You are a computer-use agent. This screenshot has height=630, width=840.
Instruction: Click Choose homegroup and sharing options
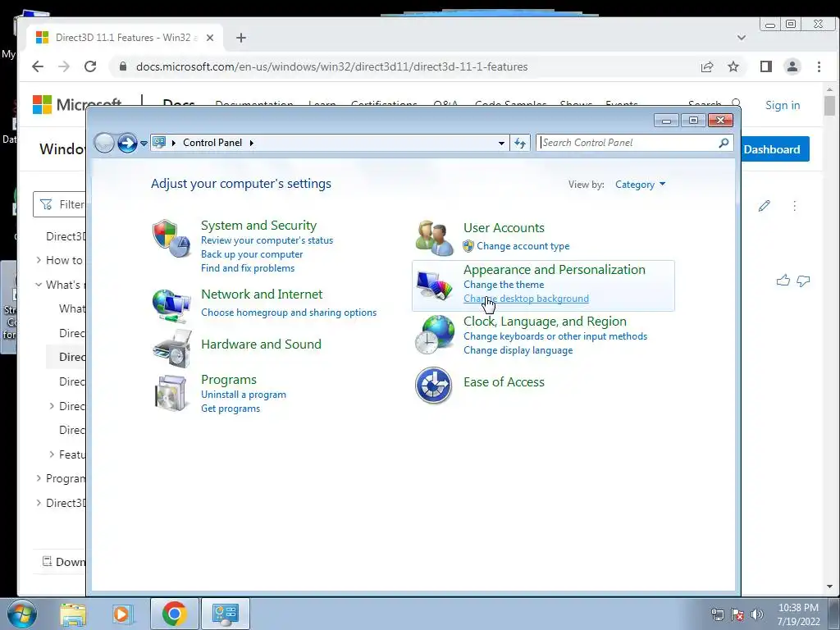(x=289, y=313)
